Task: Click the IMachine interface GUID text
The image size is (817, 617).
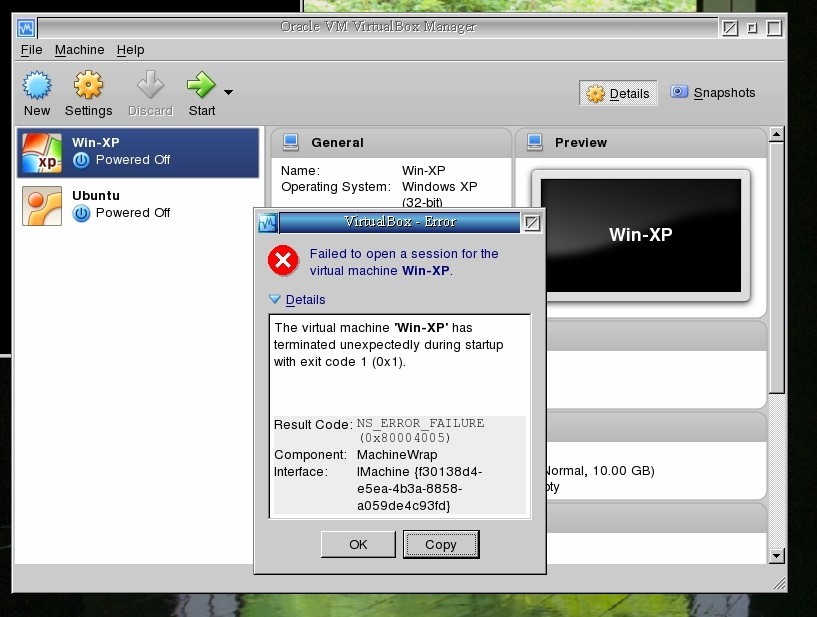Action: point(419,488)
